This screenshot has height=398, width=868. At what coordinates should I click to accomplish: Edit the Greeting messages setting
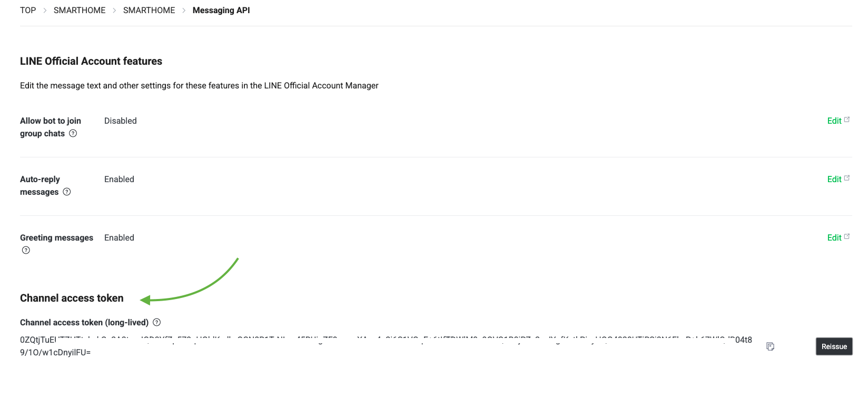[x=834, y=238]
